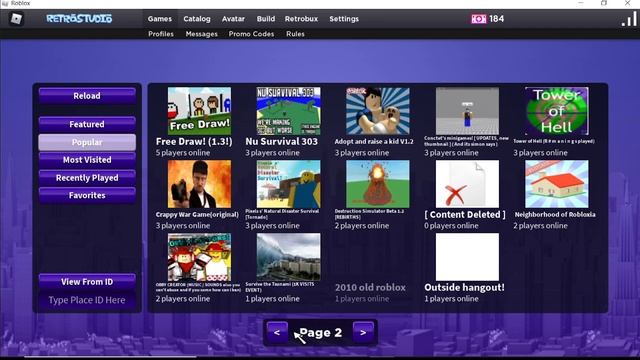Select the Popular games filter
This screenshot has height=360, width=640.
click(87, 142)
